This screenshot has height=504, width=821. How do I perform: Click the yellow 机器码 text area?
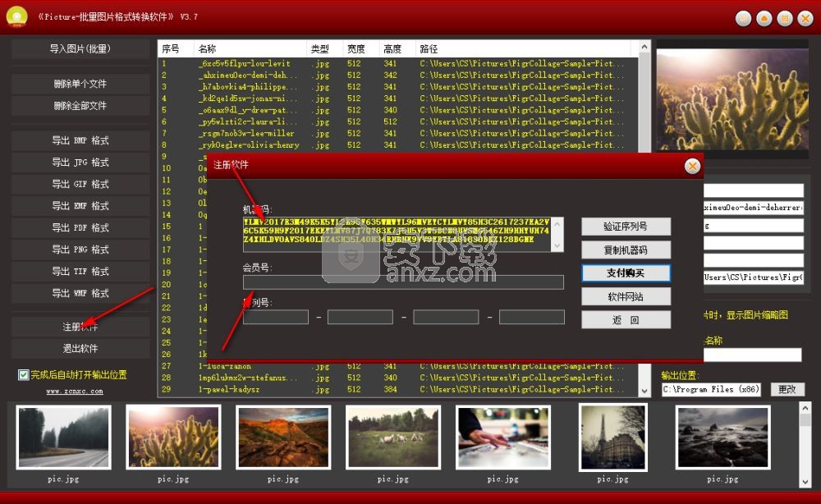[x=397, y=235]
